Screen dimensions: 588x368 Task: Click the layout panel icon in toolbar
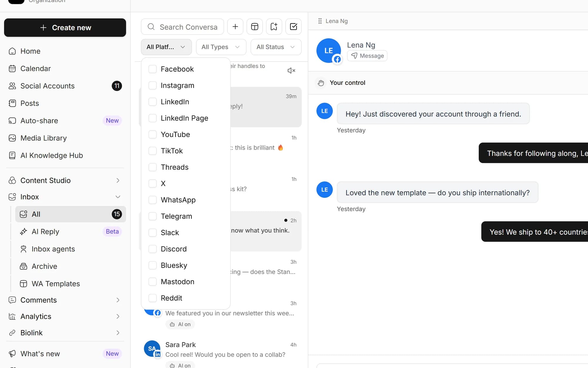pyautogui.click(x=255, y=27)
